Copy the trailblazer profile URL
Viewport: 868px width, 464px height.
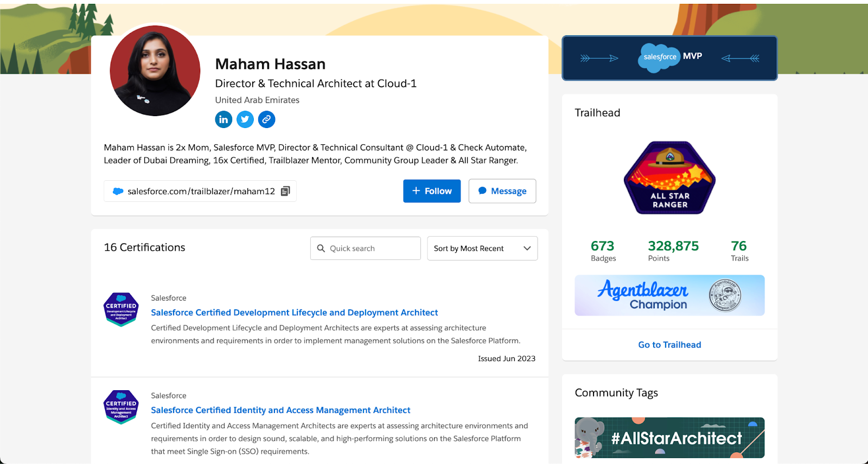[285, 191]
